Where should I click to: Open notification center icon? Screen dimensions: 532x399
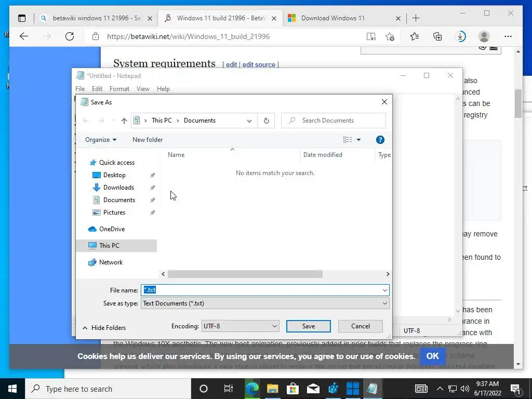516,389
